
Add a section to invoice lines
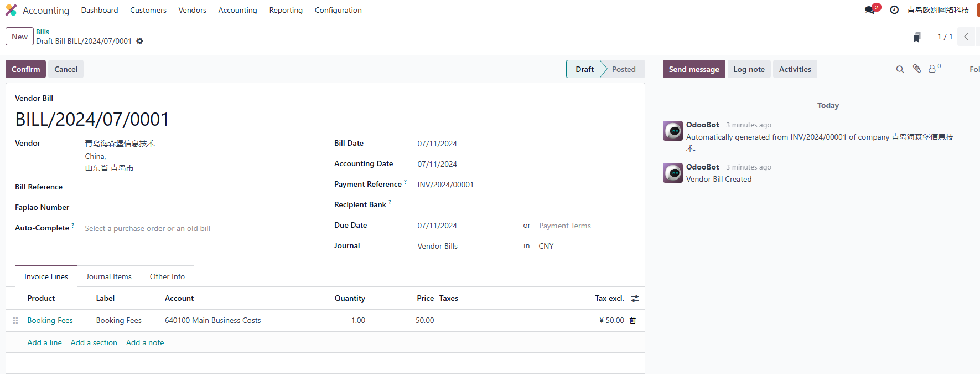click(94, 342)
